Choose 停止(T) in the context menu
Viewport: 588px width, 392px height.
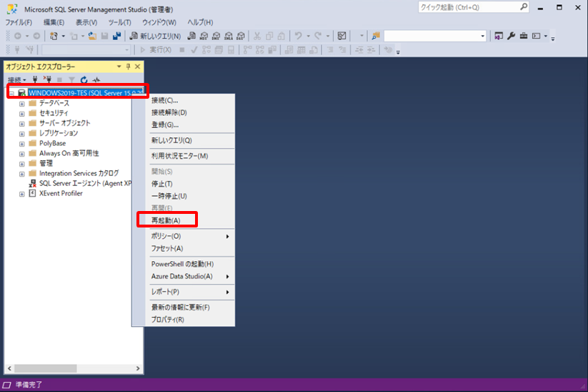190,184
